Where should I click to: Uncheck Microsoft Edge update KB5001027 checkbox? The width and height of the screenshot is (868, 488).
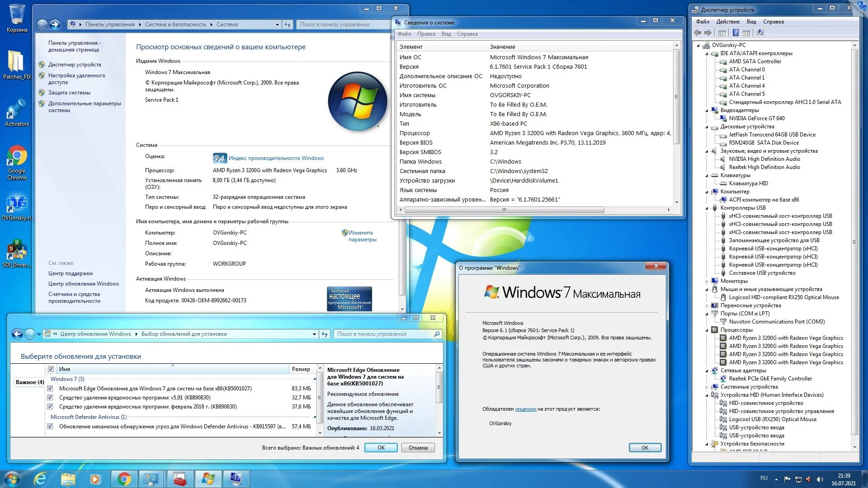click(x=50, y=388)
